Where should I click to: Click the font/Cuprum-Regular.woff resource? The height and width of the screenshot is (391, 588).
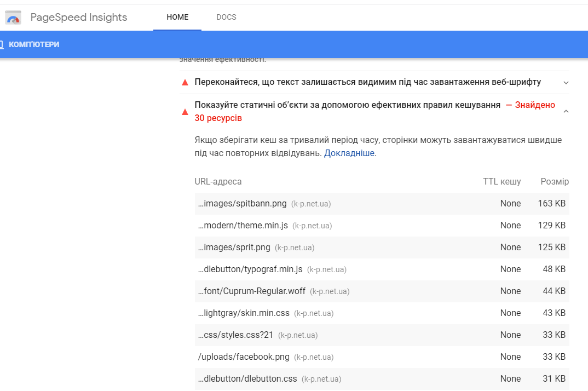251,291
